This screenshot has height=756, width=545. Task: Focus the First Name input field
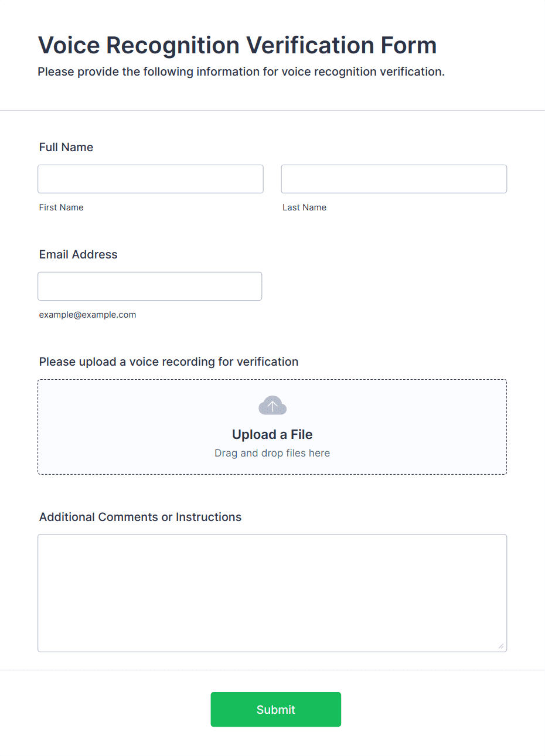click(151, 179)
